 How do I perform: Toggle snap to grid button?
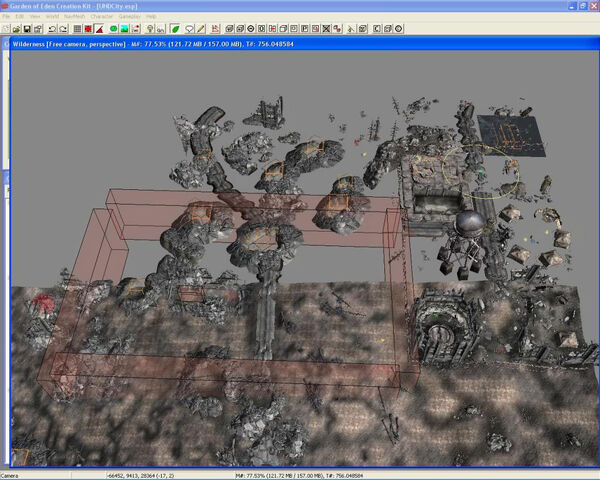pos(77,29)
